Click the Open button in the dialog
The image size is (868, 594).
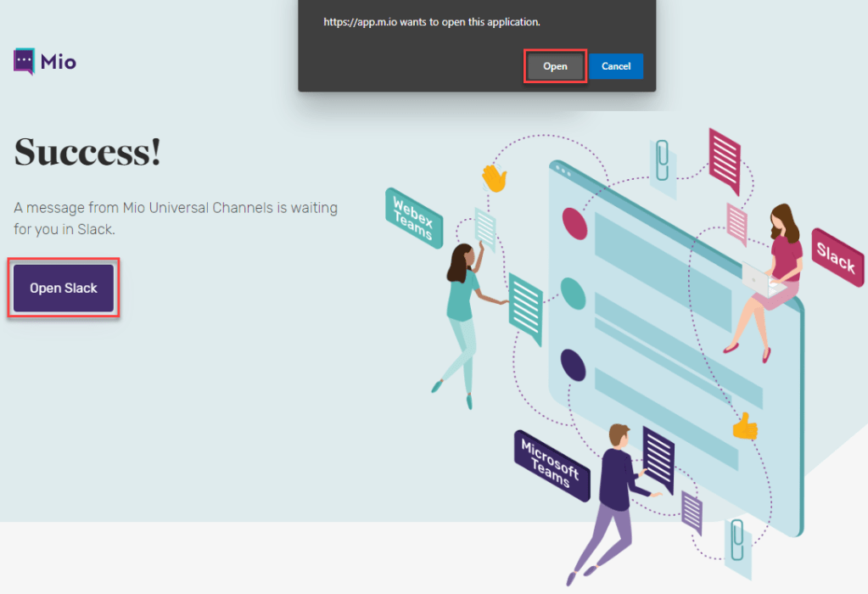tap(555, 66)
